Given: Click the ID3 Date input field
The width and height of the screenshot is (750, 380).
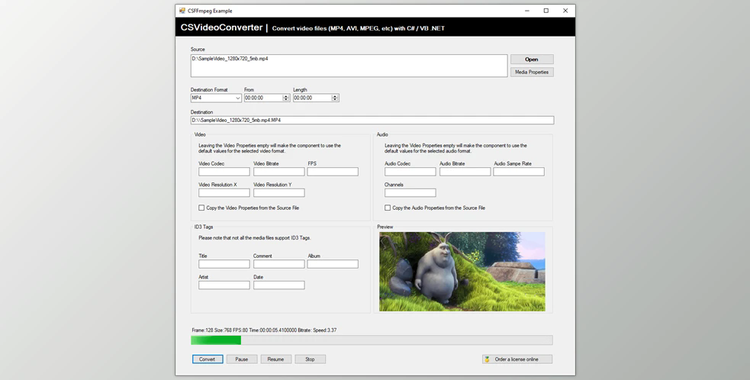Looking at the screenshot, I should 279,285.
